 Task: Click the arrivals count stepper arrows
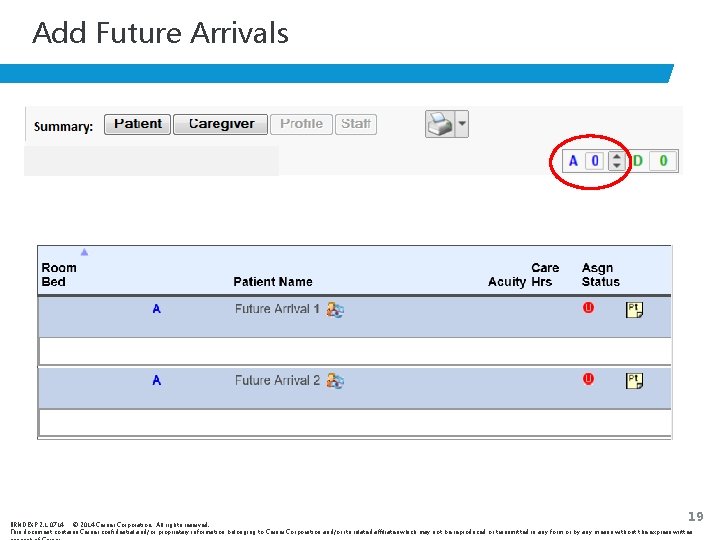click(616, 160)
